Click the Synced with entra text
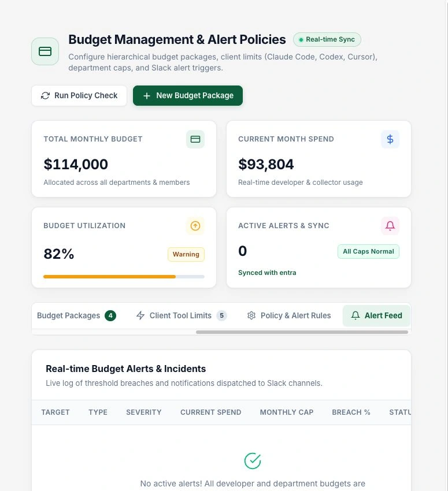 tap(267, 273)
